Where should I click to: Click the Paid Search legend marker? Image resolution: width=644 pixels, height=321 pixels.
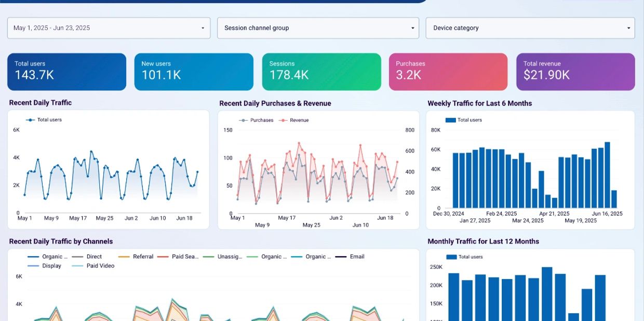(163, 257)
